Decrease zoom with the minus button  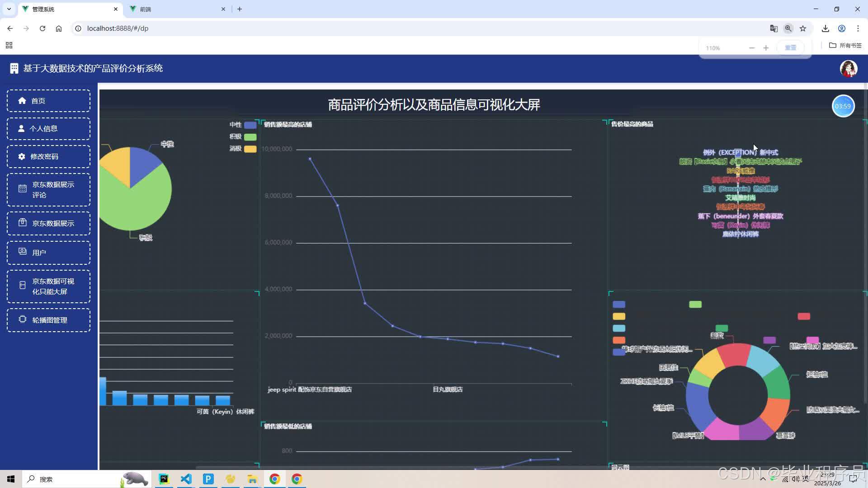(752, 48)
